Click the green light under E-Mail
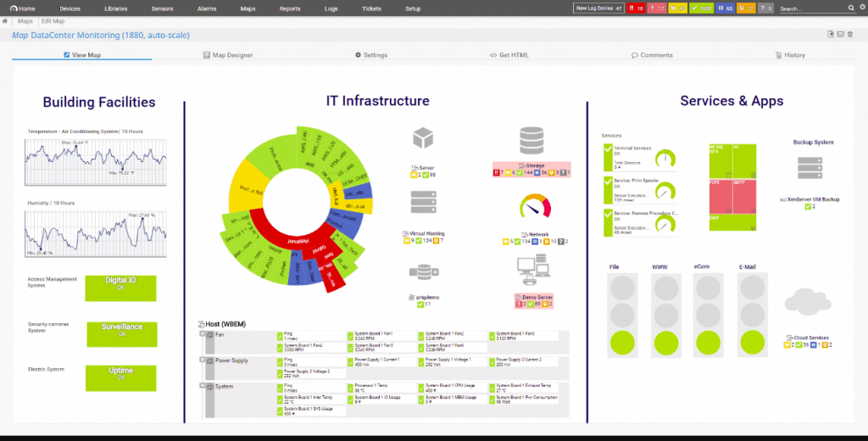Viewport: 868px width, 441px height. pos(753,342)
